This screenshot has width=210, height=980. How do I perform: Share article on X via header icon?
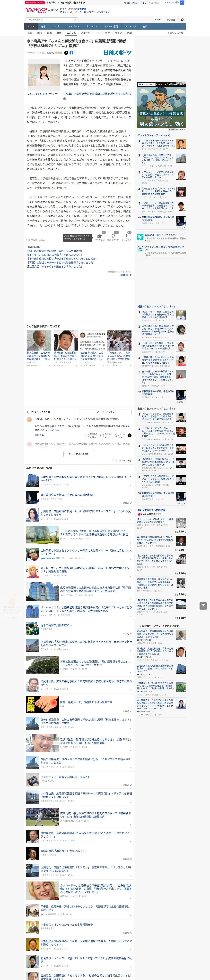(x=66, y=53)
